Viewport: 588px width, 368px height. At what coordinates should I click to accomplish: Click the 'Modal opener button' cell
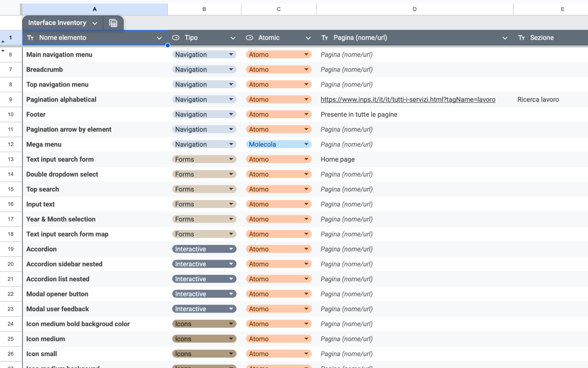[95, 294]
